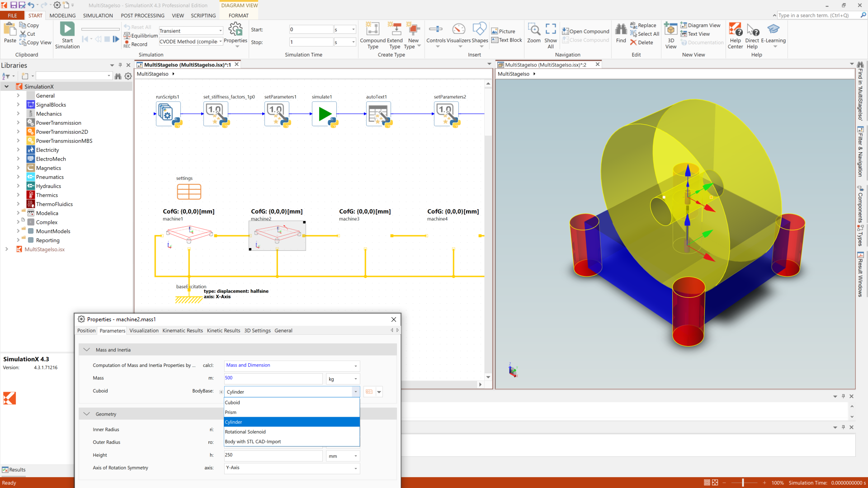868x488 pixels.
Task: Open the POST PROCESSING ribbon tab
Action: tap(142, 15)
